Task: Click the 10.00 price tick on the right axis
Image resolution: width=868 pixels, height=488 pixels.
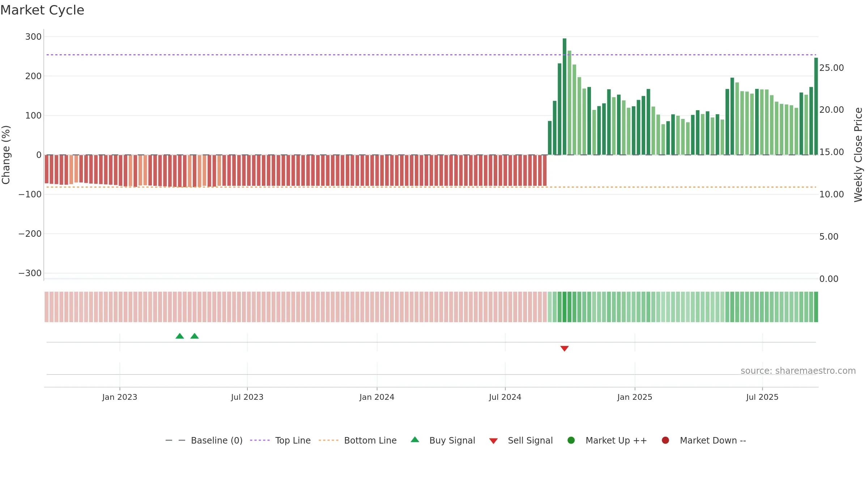Action: 831,194
